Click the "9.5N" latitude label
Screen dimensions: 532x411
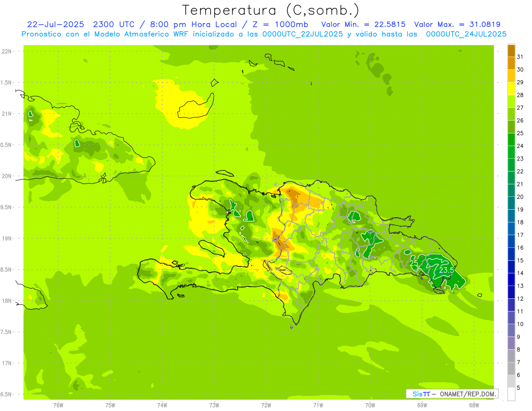click(x=6, y=207)
